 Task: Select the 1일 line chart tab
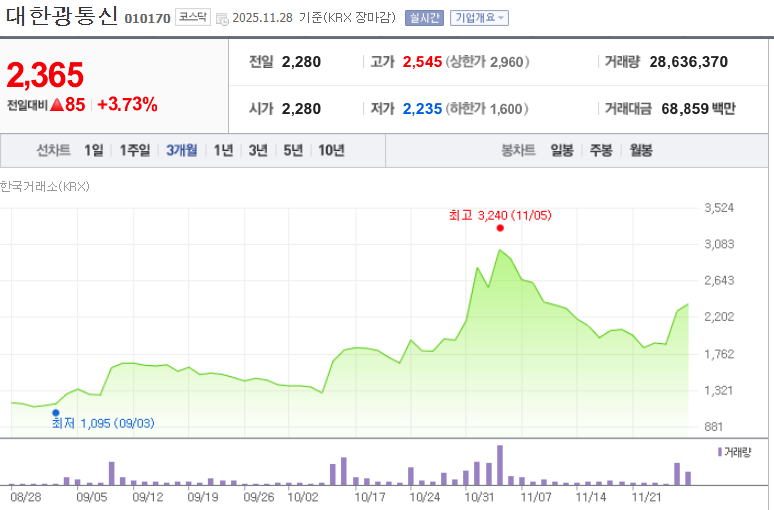pyautogui.click(x=94, y=150)
